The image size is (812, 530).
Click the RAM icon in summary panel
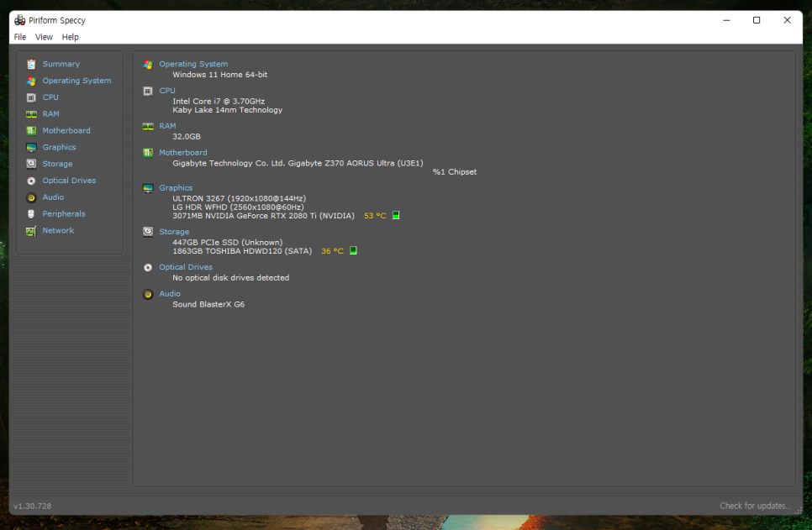point(148,126)
